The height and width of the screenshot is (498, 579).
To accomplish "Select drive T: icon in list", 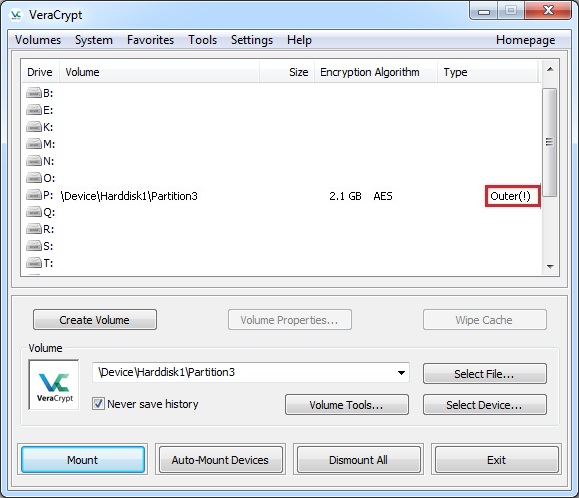I will 34,262.
